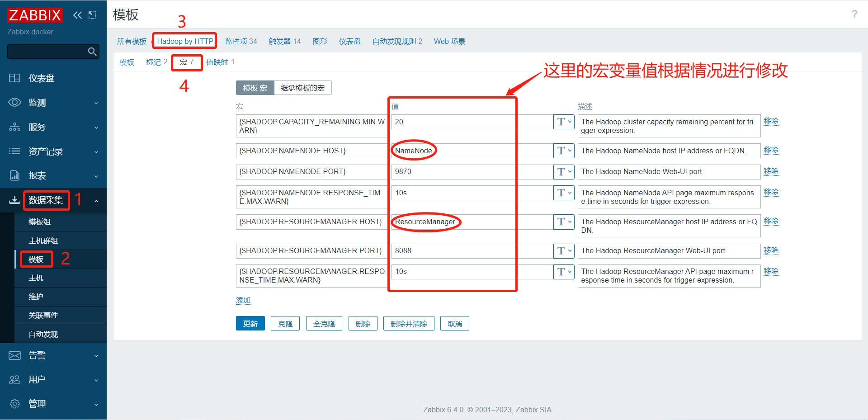Click the 删除并清除 button
The image size is (868, 420).
click(409, 324)
